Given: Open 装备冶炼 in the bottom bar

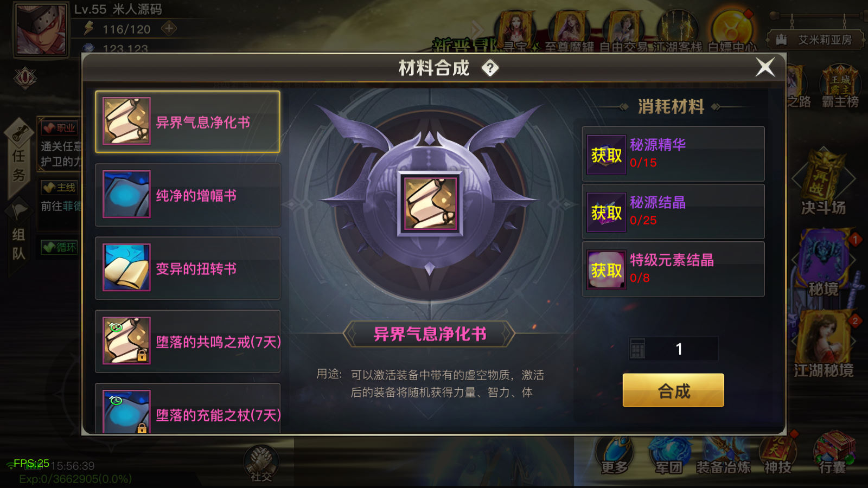Looking at the screenshot, I should (x=724, y=454).
